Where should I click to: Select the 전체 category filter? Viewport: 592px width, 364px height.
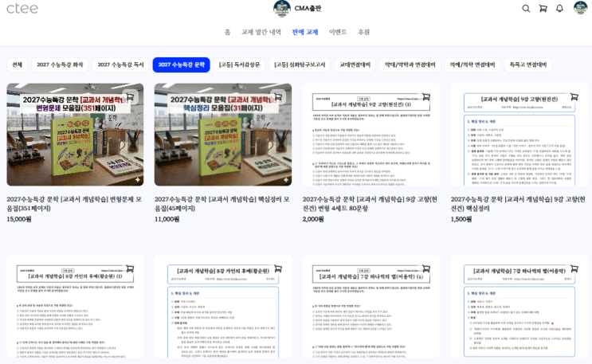point(17,65)
